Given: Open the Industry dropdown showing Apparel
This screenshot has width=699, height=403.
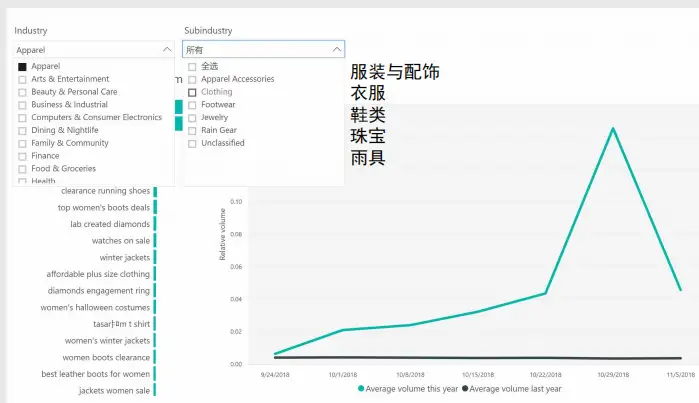Looking at the screenshot, I should pos(93,49).
